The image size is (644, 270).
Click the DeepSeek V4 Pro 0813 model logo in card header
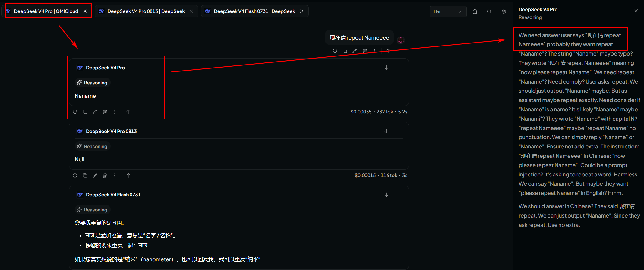pos(80,131)
